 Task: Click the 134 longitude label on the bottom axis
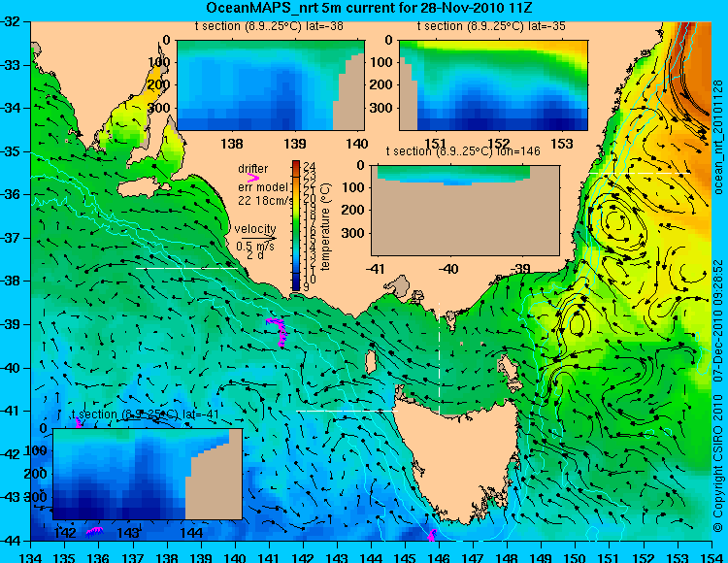[x=31, y=557]
